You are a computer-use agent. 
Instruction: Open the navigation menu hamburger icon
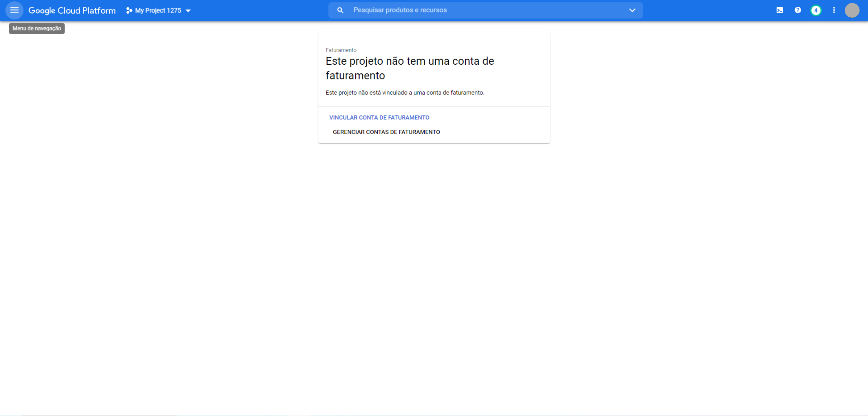coord(14,10)
